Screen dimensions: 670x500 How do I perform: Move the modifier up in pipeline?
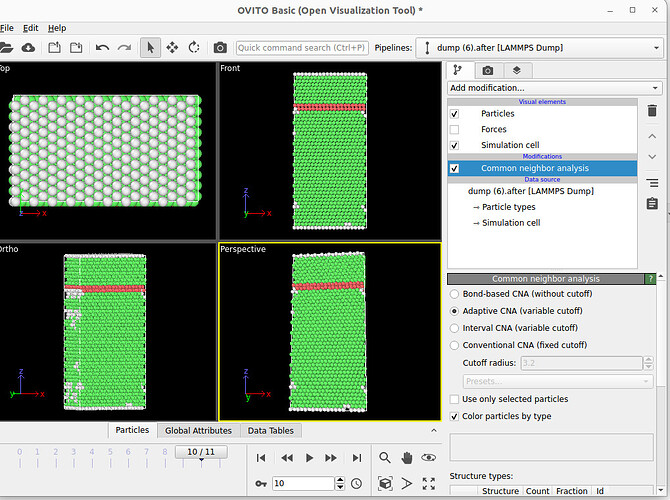tap(652, 136)
